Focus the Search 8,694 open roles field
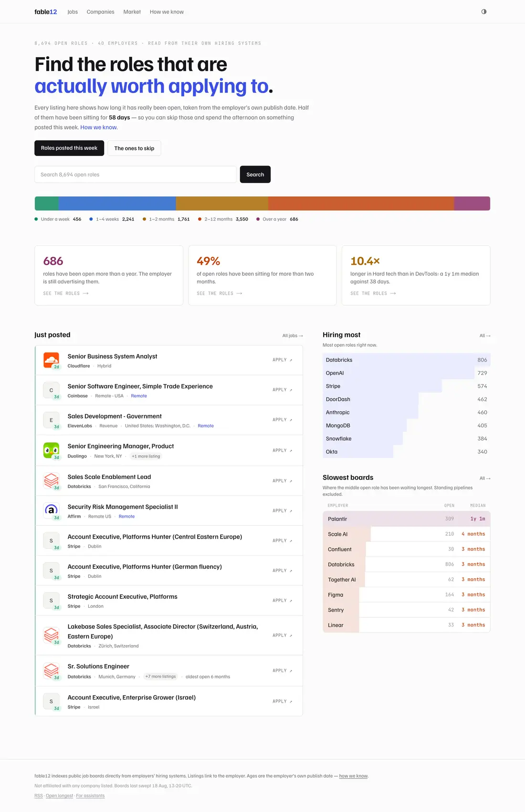Image resolution: width=525 pixels, height=812 pixels. (136, 175)
